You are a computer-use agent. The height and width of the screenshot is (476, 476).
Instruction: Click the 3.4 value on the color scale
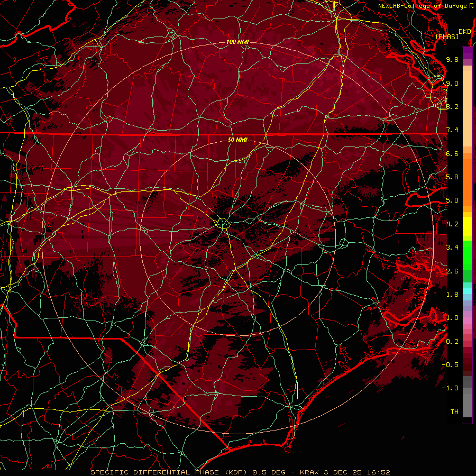(452, 248)
